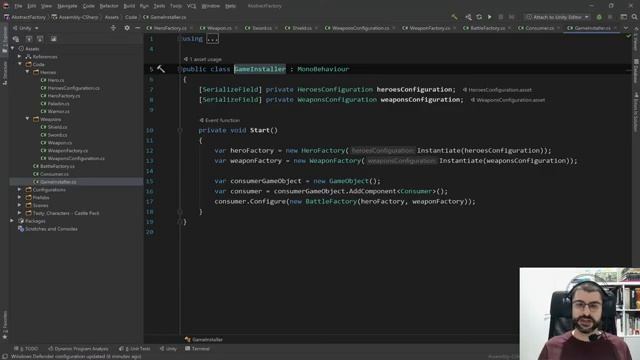Click the fourth Explorer toolbar icon under Unity
Image resolution: width=640 pixels, height=360 pixels.
click(53, 39)
